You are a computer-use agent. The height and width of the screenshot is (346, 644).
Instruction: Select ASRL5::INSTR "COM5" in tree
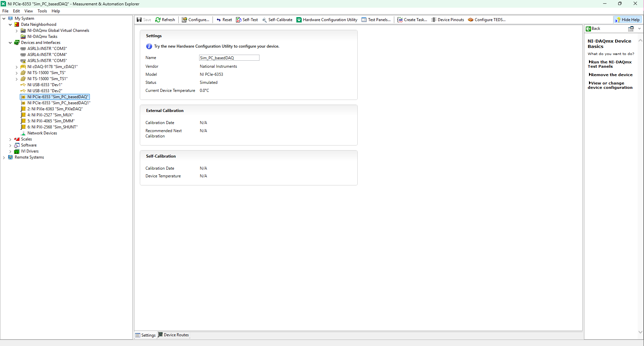point(47,61)
